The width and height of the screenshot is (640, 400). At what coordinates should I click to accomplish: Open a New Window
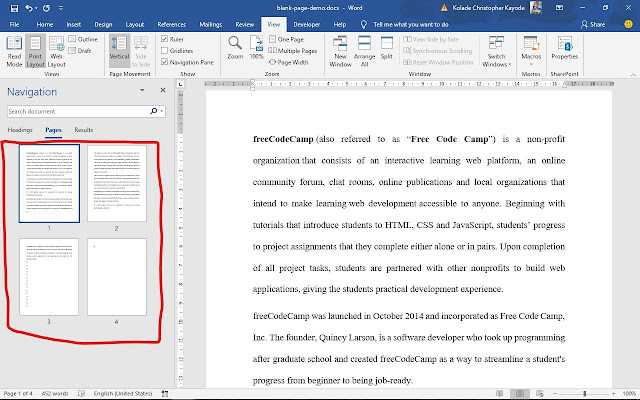(x=340, y=51)
